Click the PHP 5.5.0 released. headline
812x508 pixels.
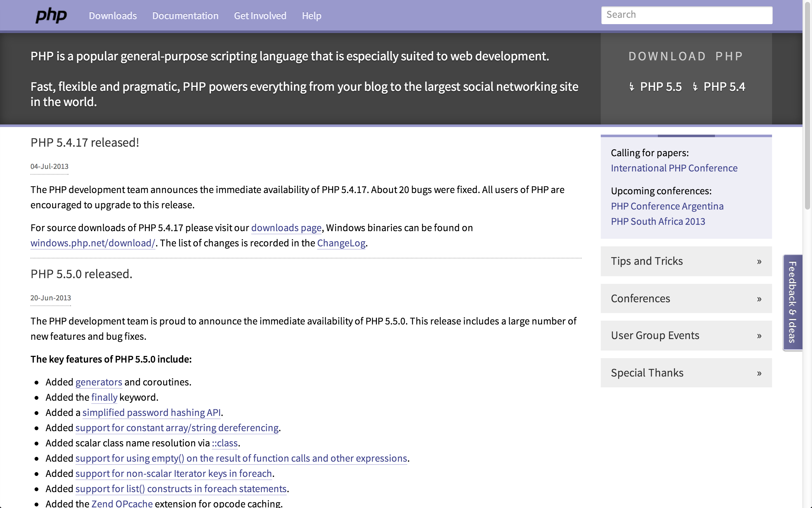click(x=81, y=274)
